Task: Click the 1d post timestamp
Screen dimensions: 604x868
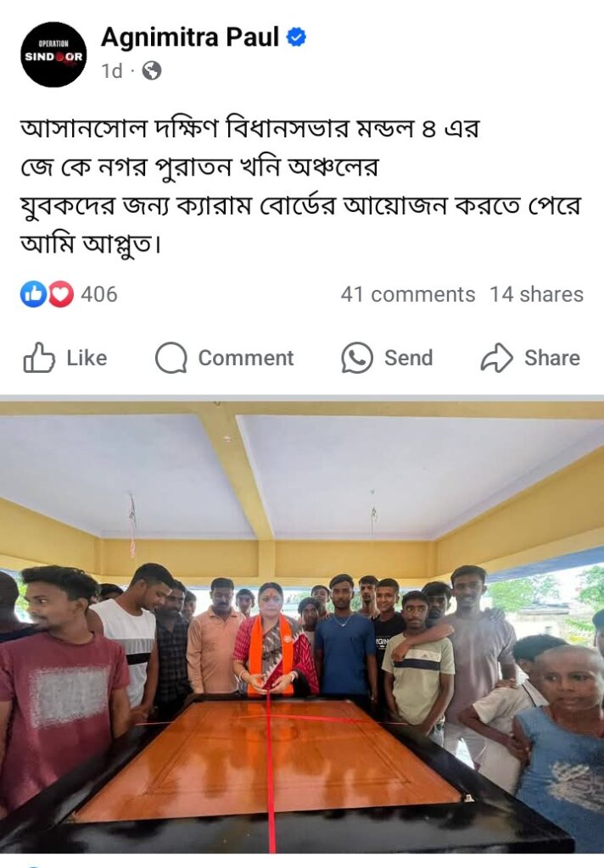Action: point(111,71)
